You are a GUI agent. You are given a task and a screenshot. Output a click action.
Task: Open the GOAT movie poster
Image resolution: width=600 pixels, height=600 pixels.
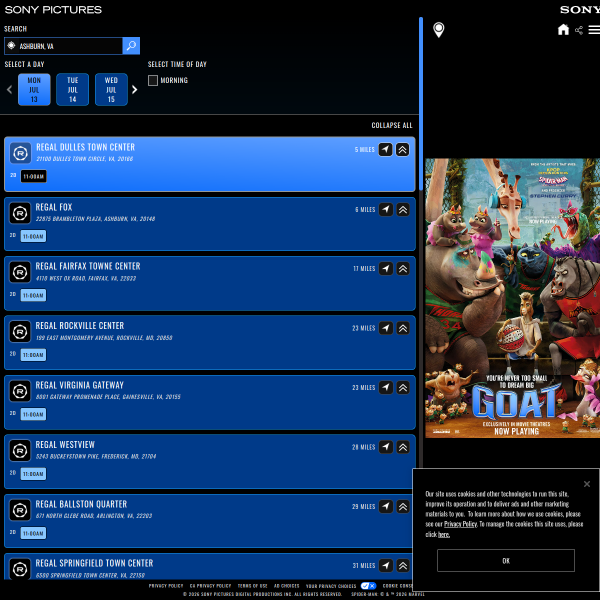(512, 298)
